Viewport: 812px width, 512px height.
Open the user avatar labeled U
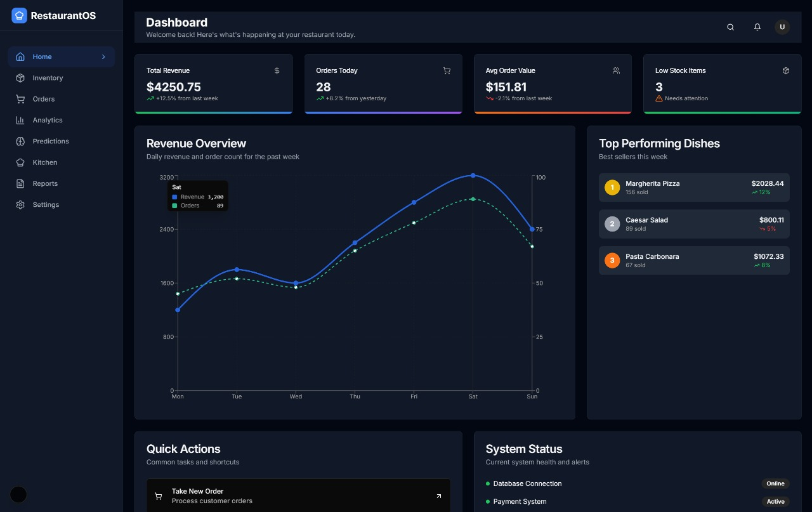(x=782, y=27)
